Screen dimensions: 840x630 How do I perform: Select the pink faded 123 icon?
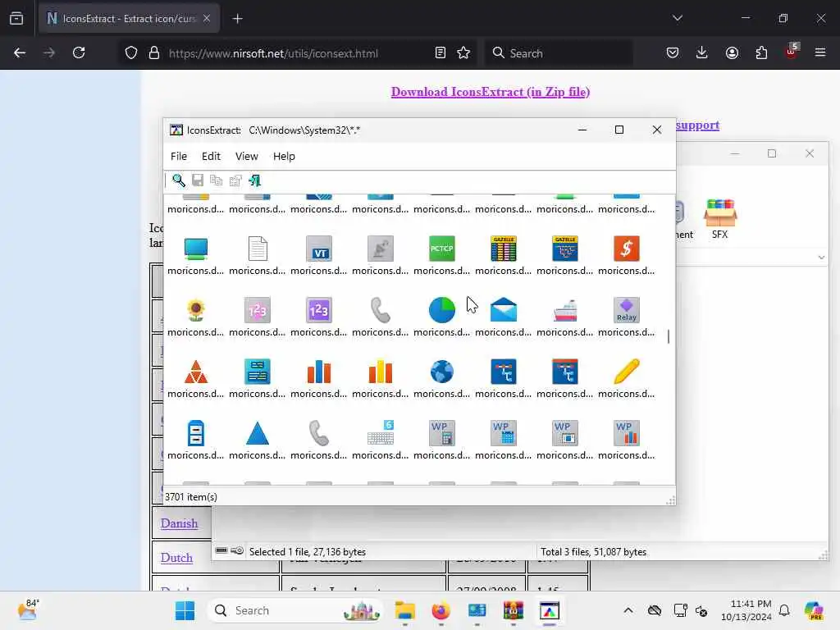tap(257, 310)
